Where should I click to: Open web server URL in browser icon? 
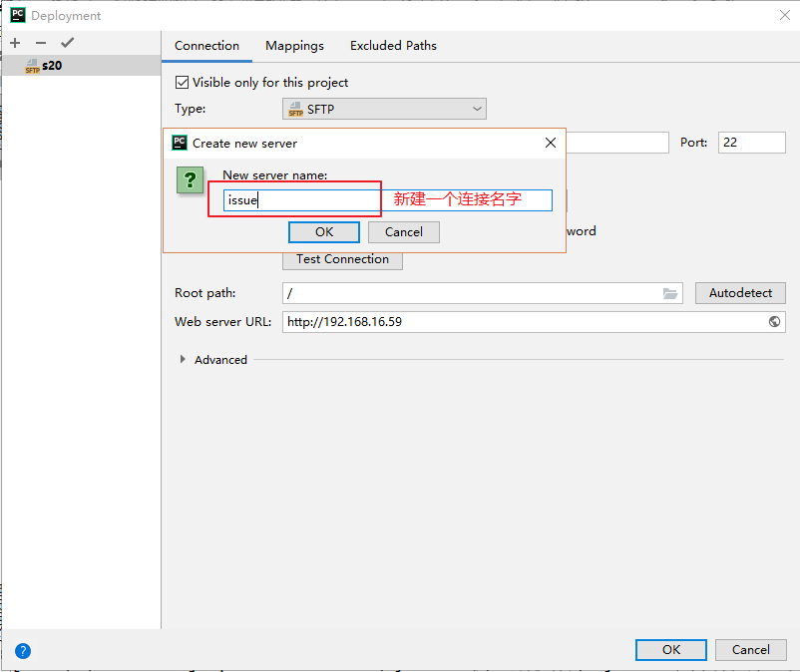(774, 322)
